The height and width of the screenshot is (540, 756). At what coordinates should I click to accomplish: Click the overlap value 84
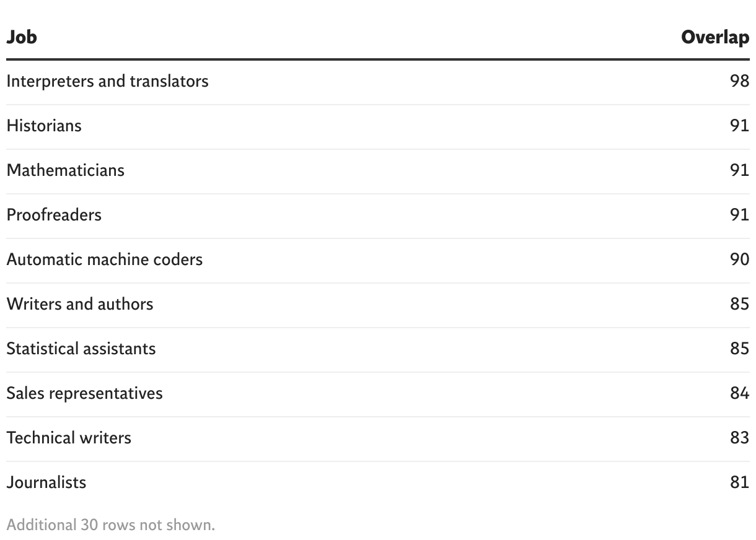pos(739,393)
